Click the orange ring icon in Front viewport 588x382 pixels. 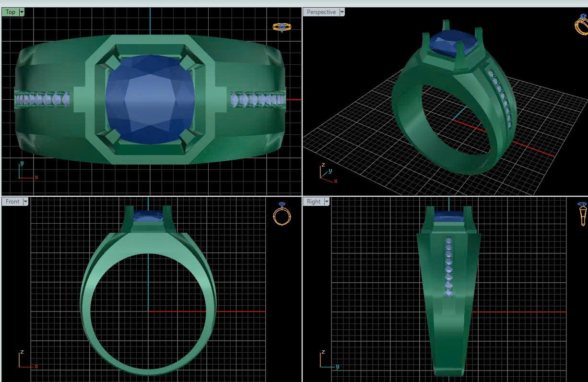tap(281, 214)
